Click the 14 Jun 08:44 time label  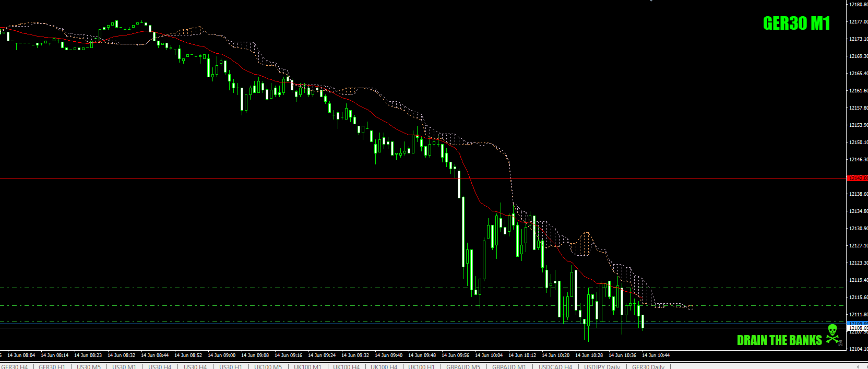pyautogui.click(x=155, y=355)
